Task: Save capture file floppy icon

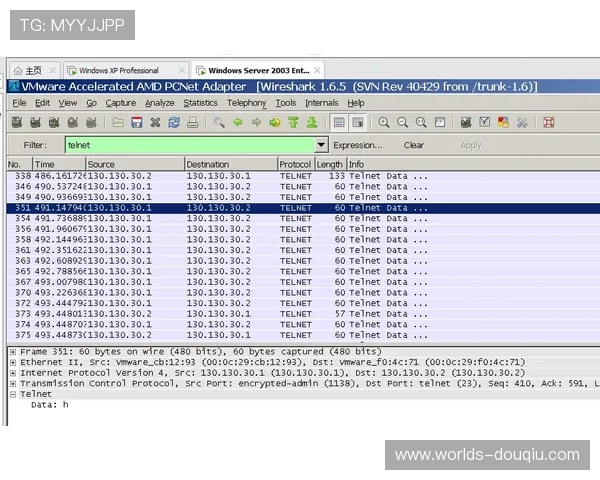Action: tap(137, 122)
